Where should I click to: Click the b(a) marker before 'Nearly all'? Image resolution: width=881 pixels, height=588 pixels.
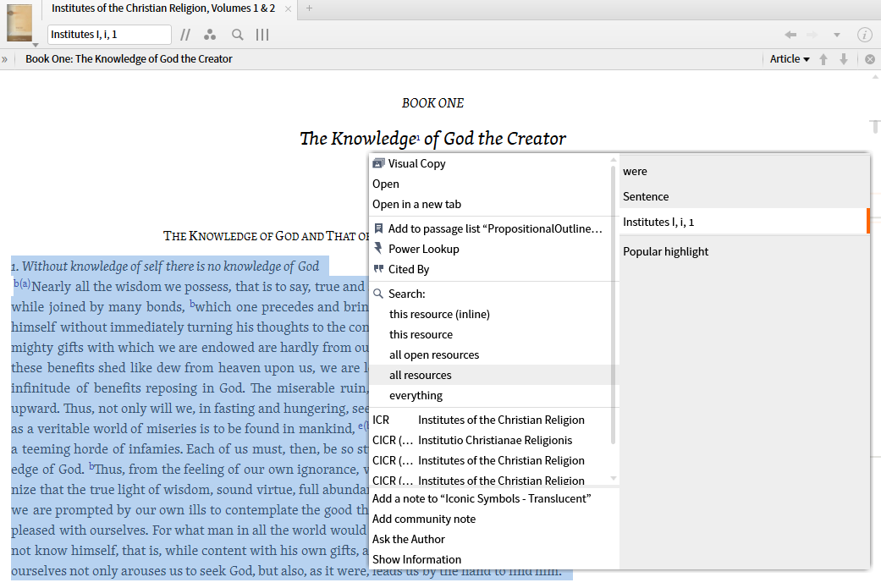[x=22, y=283]
